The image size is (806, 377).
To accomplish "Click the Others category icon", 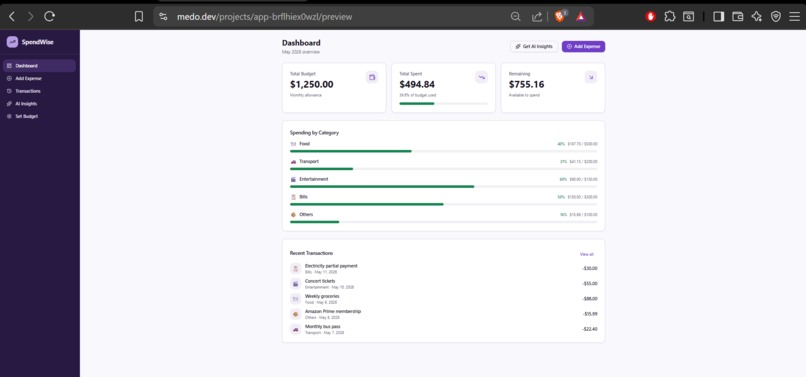I will click(x=294, y=214).
